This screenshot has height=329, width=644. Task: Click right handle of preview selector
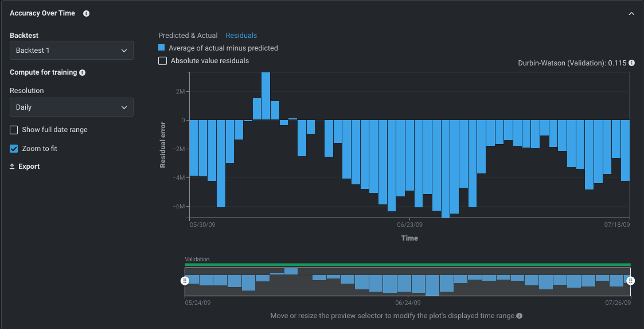click(631, 281)
